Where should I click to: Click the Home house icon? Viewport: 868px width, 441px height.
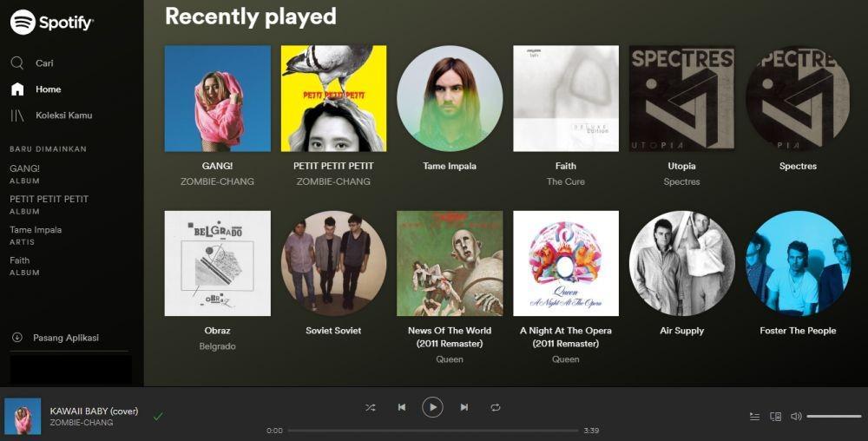tap(17, 89)
